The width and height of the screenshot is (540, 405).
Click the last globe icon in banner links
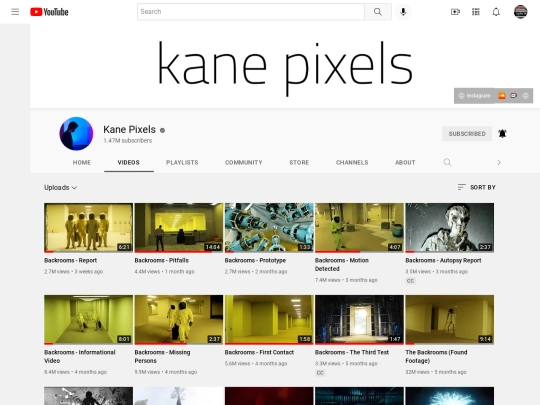[x=526, y=95]
